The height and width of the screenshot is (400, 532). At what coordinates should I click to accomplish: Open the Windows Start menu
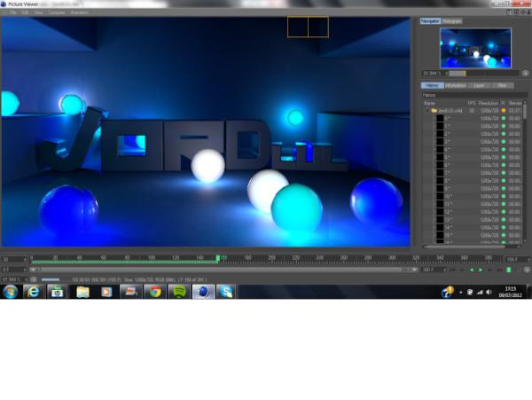tap(10, 292)
